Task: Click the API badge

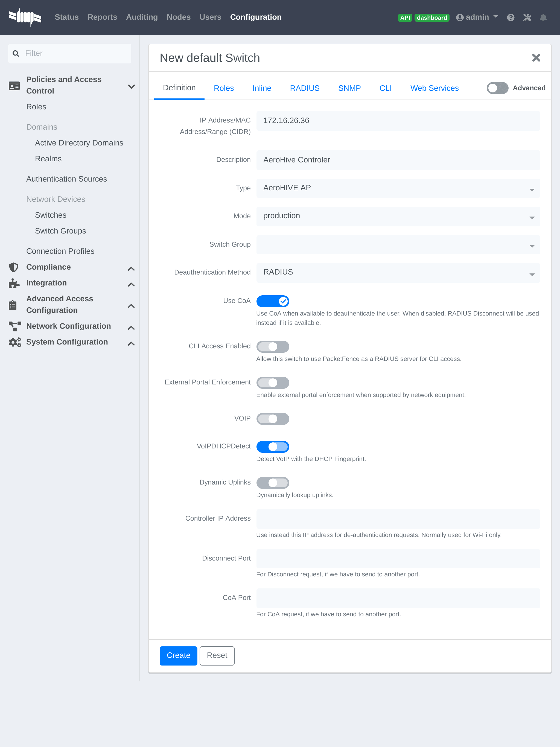Action: coord(405,17)
